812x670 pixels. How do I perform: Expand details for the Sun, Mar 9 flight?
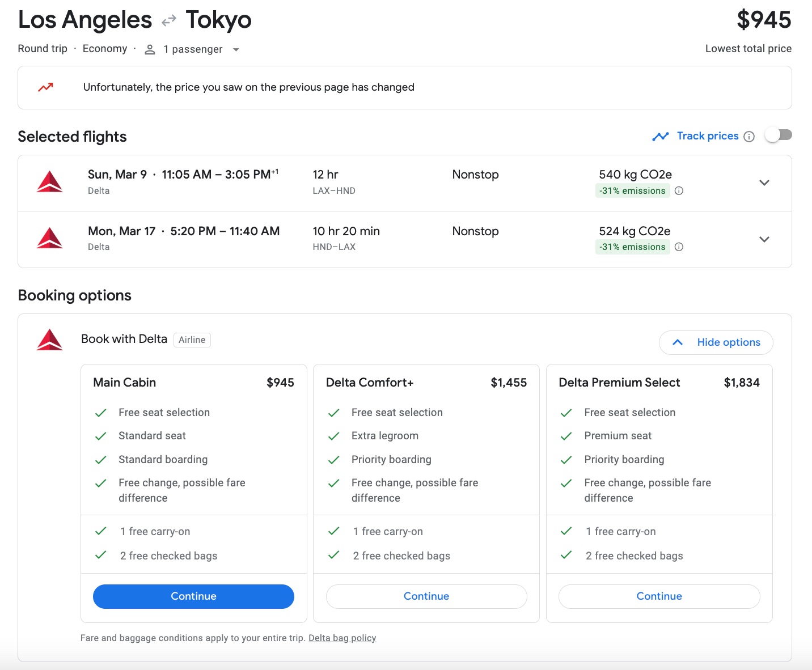point(764,183)
